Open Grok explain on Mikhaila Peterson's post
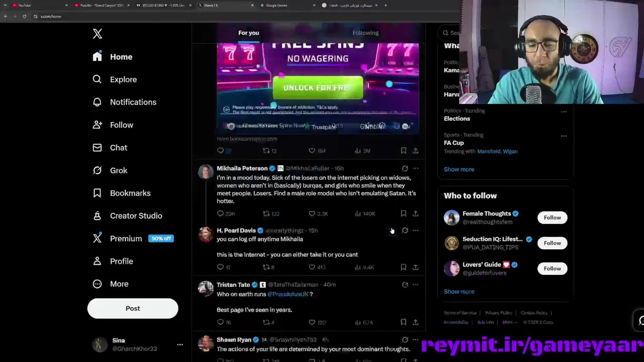 pyautogui.click(x=405, y=168)
